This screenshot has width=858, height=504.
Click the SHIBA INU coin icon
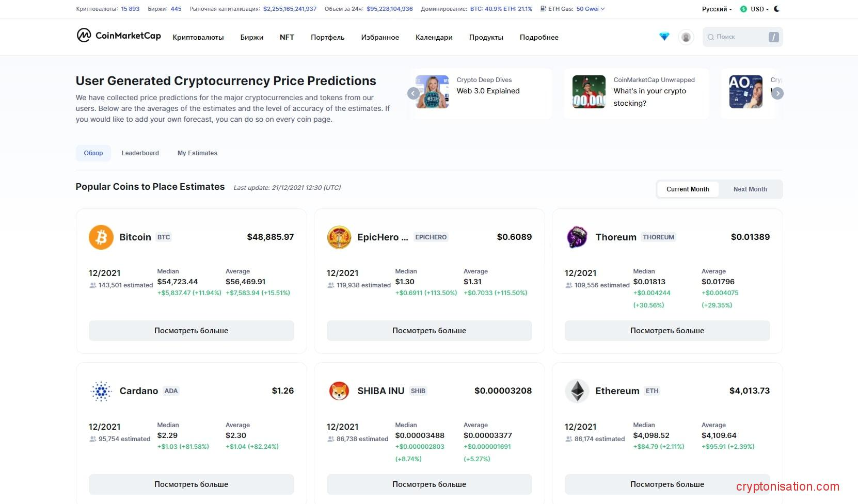tap(339, 391)
